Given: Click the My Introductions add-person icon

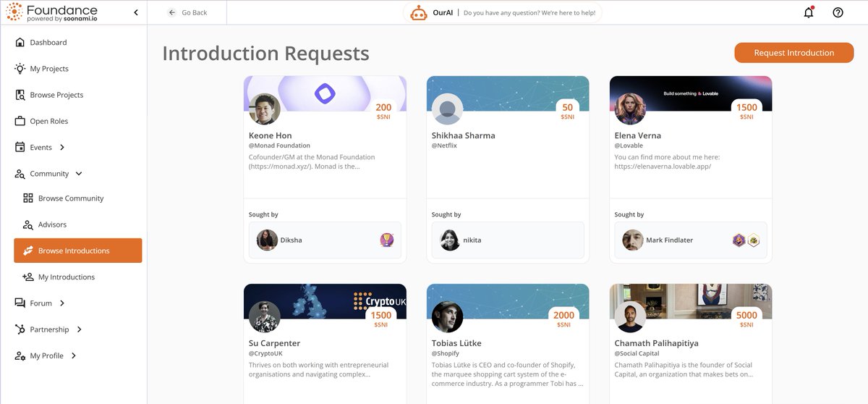Looking at the screenshot, I should click(x=28, y=277).
